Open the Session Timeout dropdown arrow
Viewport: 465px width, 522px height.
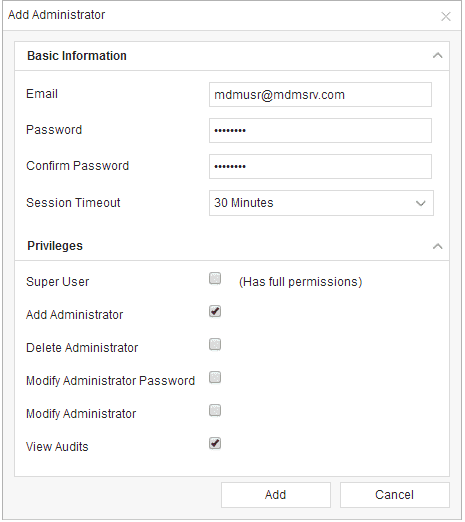pos(421,203)
